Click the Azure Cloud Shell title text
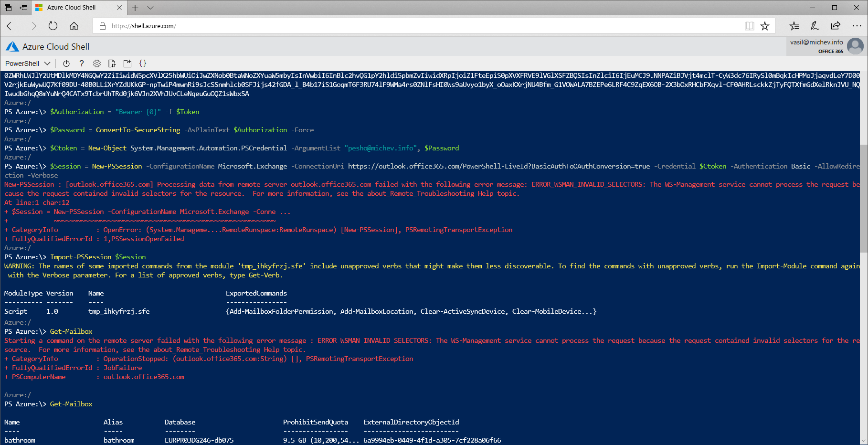 click(x=56, y=46)
